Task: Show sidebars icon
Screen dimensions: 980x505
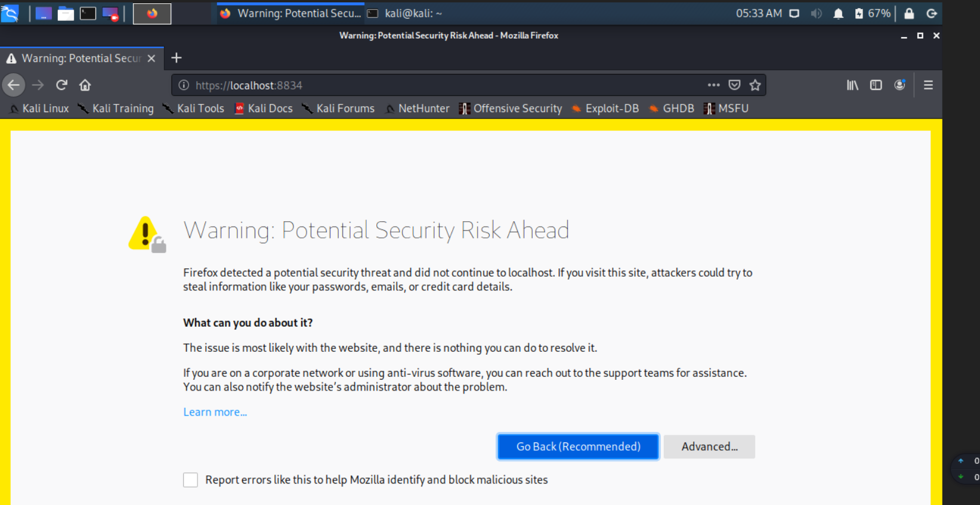Action: [876, 85]
